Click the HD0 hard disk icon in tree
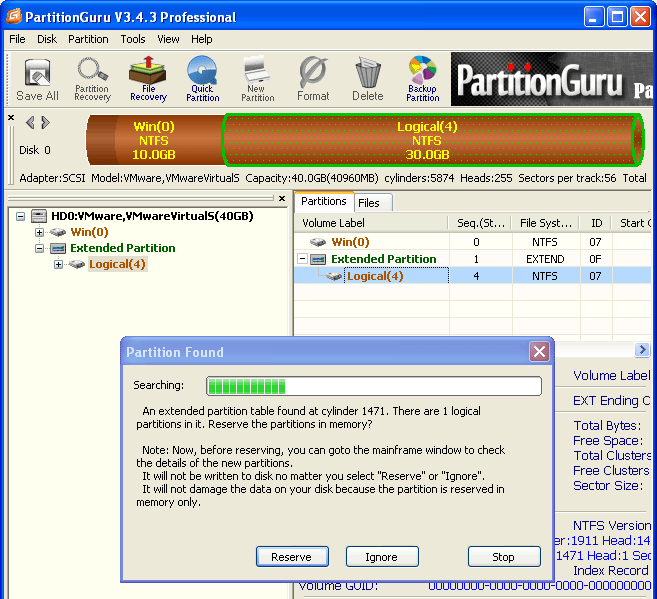 pos(39,216)
